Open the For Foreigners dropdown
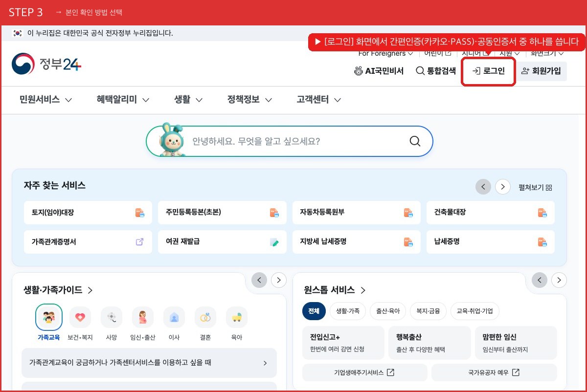Screen dimensions: 587x392 385,53
